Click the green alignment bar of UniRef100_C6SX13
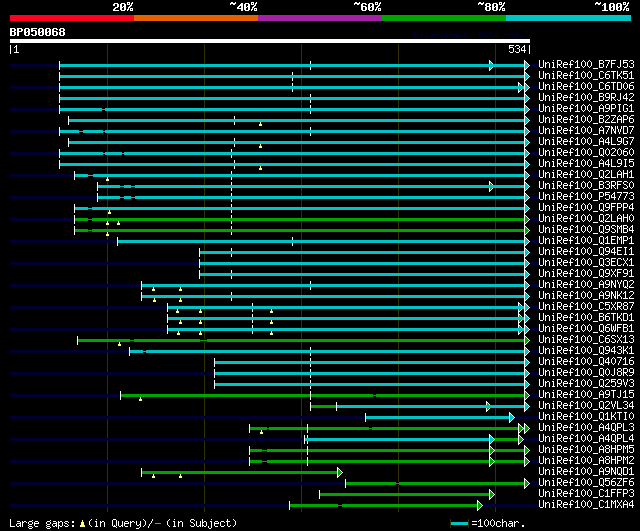 303,340
